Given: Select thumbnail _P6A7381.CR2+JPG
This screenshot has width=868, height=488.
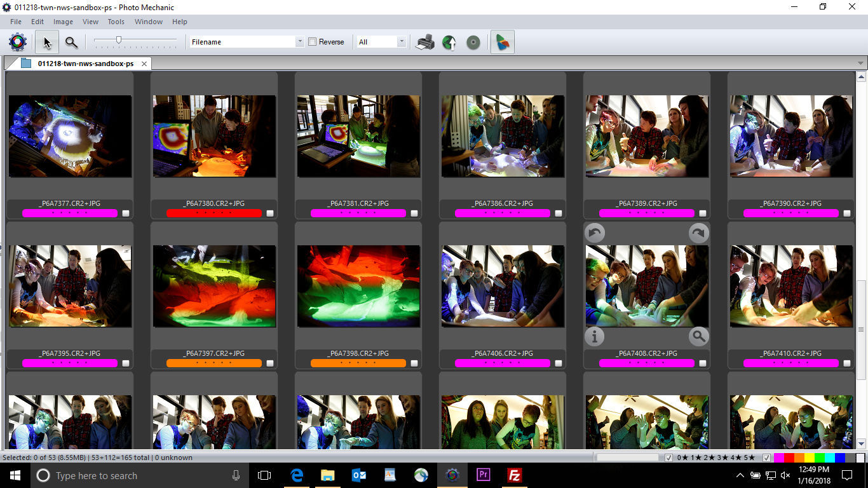Looking at the screenshot, I should point(358,137).
